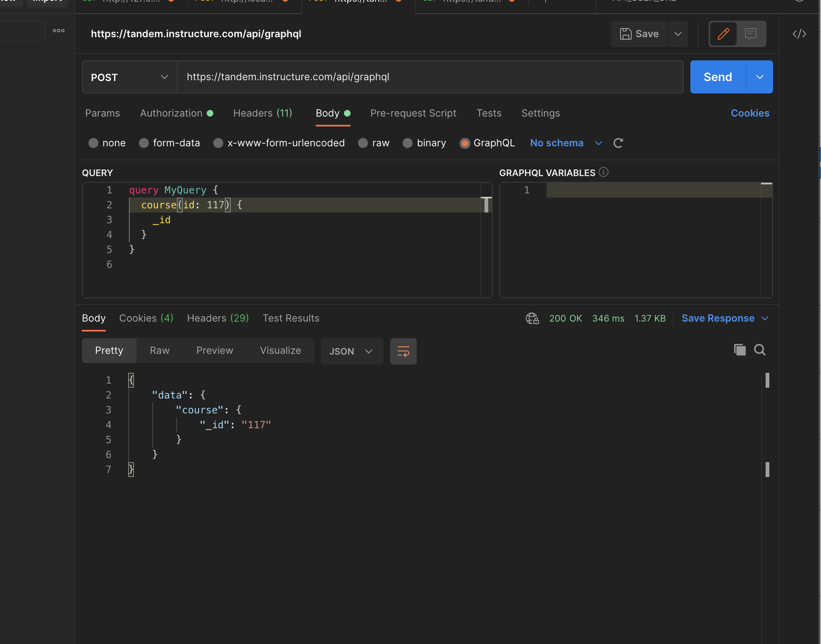Open the comments panel icon
821x644 pixels.
[750, 34]
